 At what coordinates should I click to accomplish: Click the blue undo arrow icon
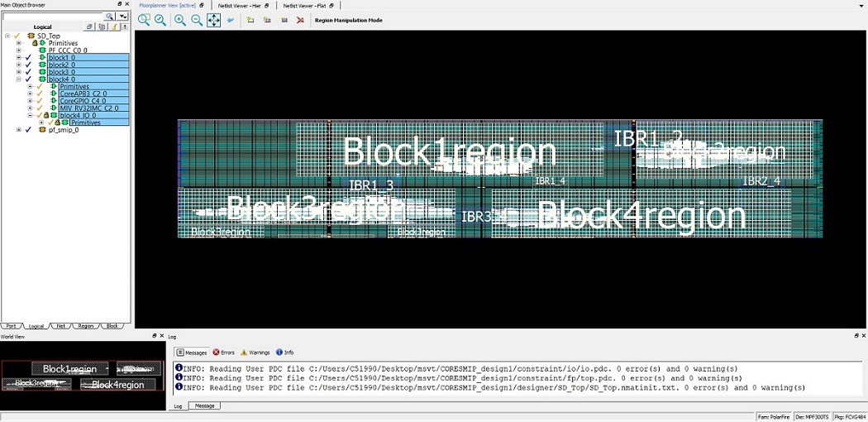tap(231, 20)
